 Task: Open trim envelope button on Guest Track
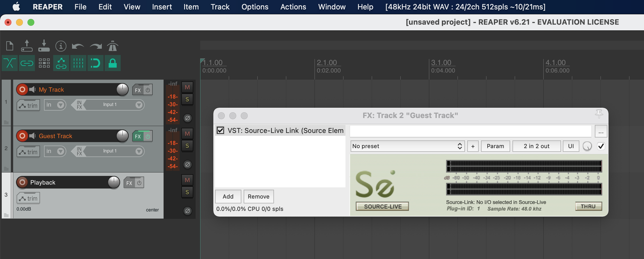pos(28,152)
